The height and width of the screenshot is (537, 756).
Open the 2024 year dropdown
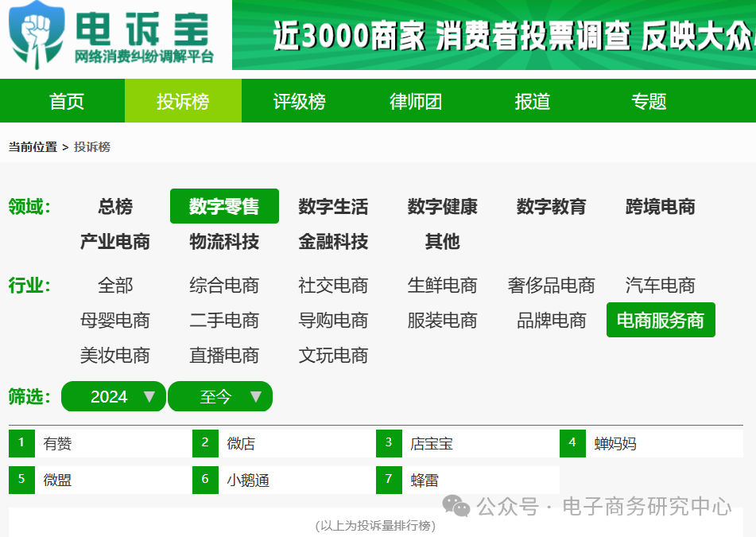(x=113, y=396)
